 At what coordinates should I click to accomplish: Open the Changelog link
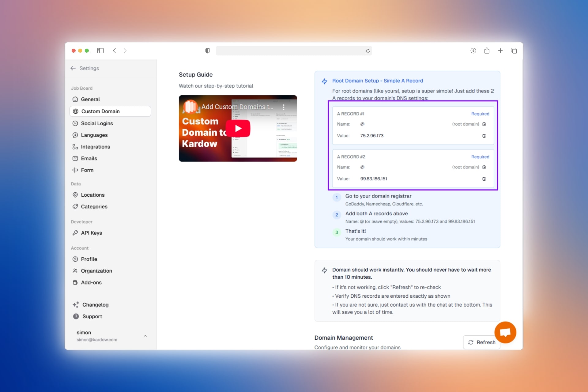pos(95,305)
